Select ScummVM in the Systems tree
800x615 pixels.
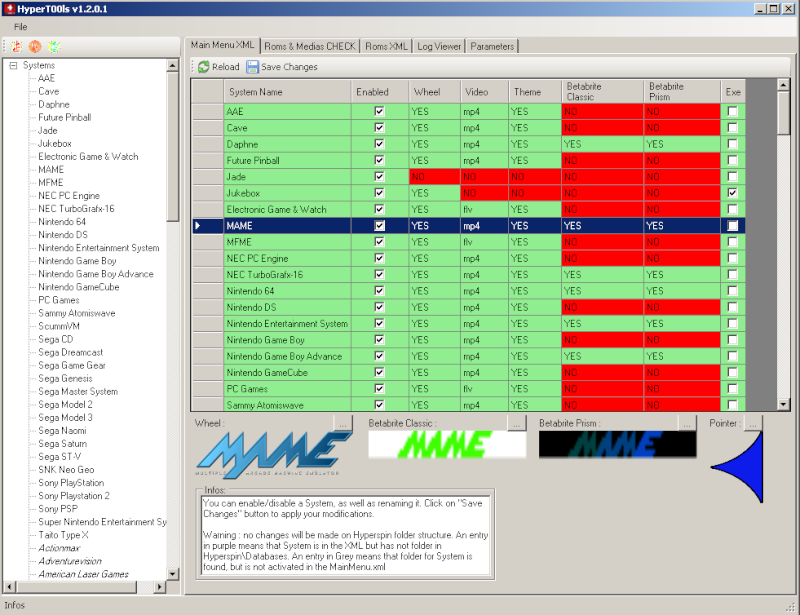tap(59, 326)
